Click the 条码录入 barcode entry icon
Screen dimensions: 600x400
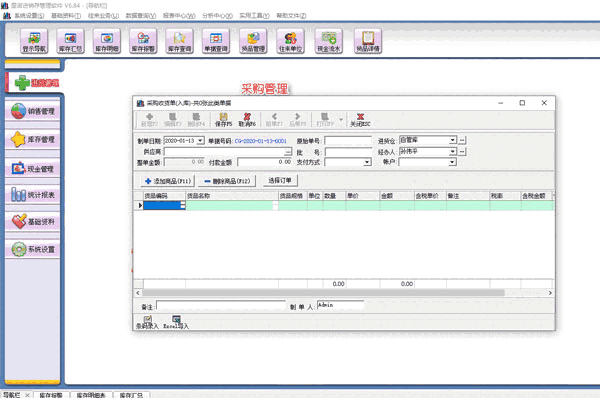146,322
